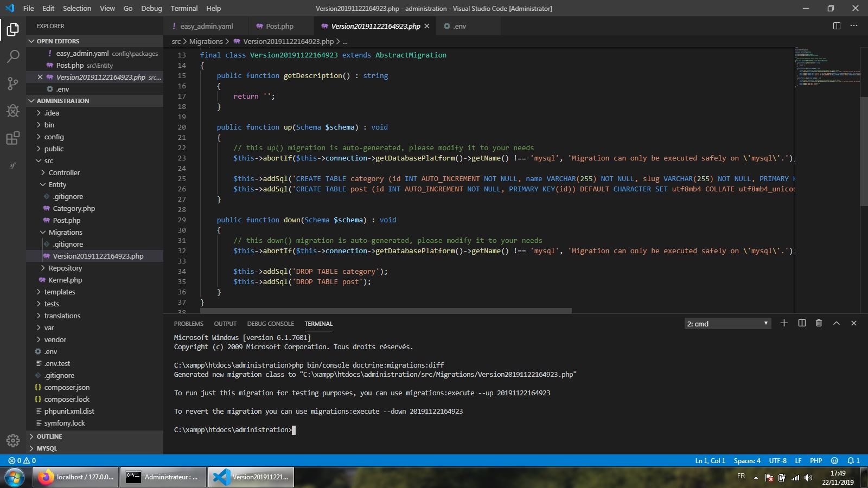Open the Extensions view
This screenshot has width=868, height=488.
click(13, 138)
